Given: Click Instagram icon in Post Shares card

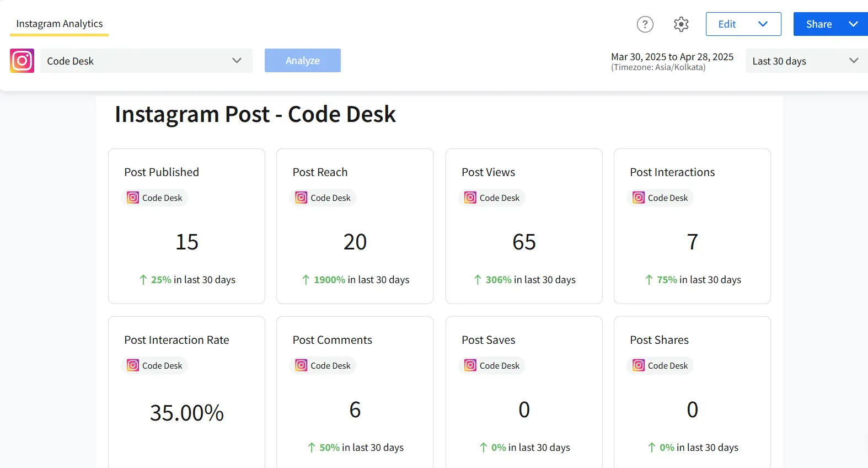Looking at the screenshot, I should 639,365.
